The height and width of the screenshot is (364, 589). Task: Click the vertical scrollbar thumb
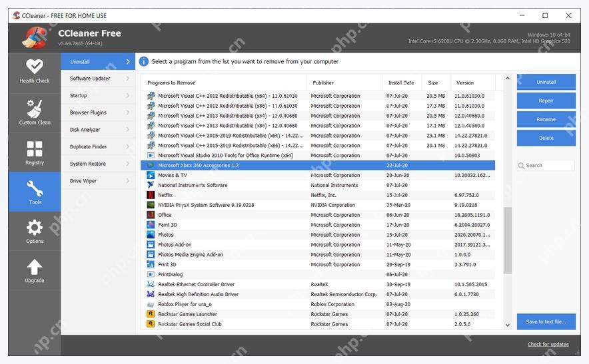(508, 240)
